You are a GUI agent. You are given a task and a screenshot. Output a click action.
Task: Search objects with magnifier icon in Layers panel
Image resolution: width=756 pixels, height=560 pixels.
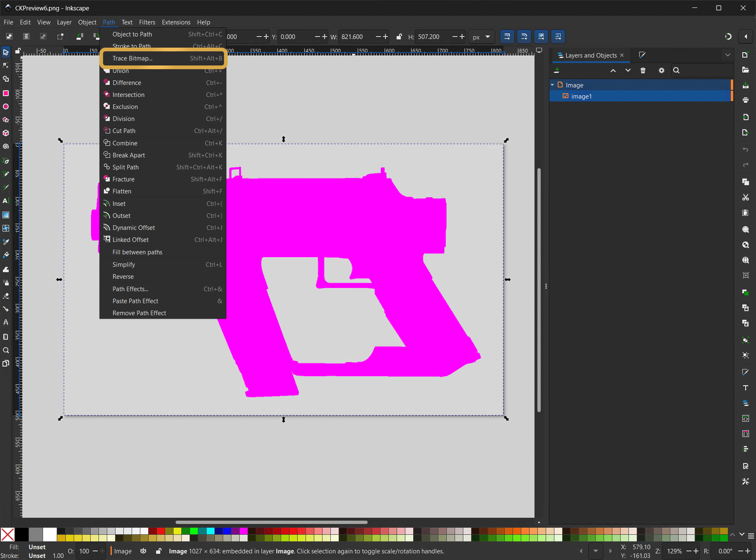pos(677,70)
